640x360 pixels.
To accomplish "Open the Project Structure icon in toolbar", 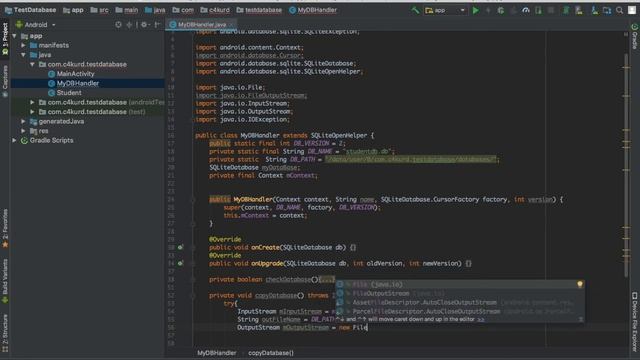I will click(x=607, y=10).
